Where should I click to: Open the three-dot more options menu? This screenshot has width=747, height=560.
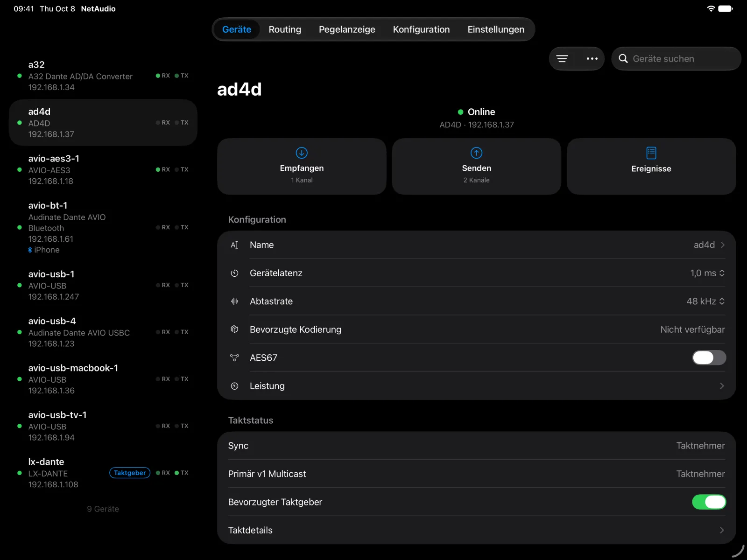592,59
